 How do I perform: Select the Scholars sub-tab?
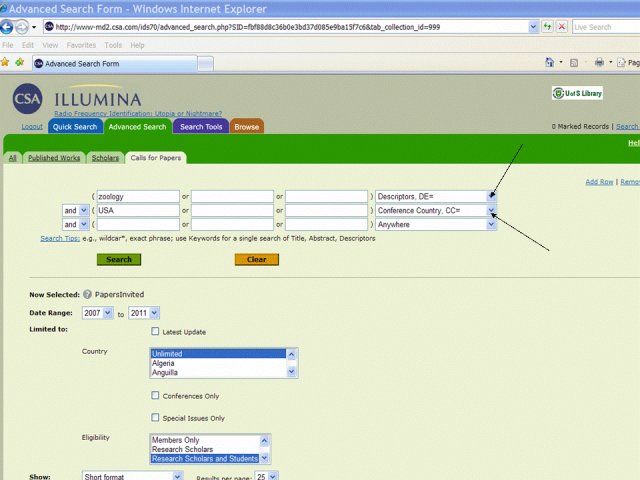(x=105, y=158)
